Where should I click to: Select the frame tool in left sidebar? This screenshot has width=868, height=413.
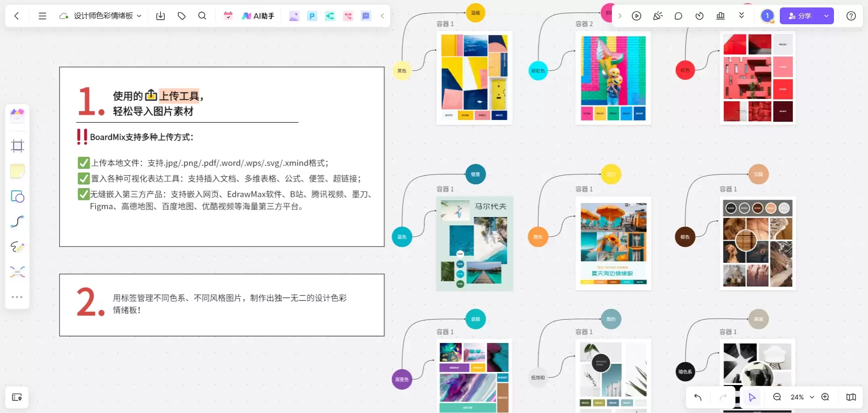17,146
